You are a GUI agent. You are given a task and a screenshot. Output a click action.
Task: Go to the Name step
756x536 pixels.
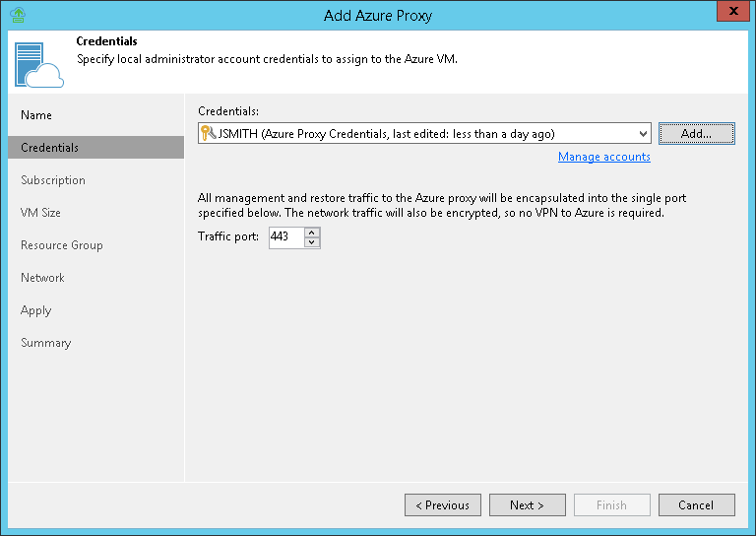pos(36,115)
